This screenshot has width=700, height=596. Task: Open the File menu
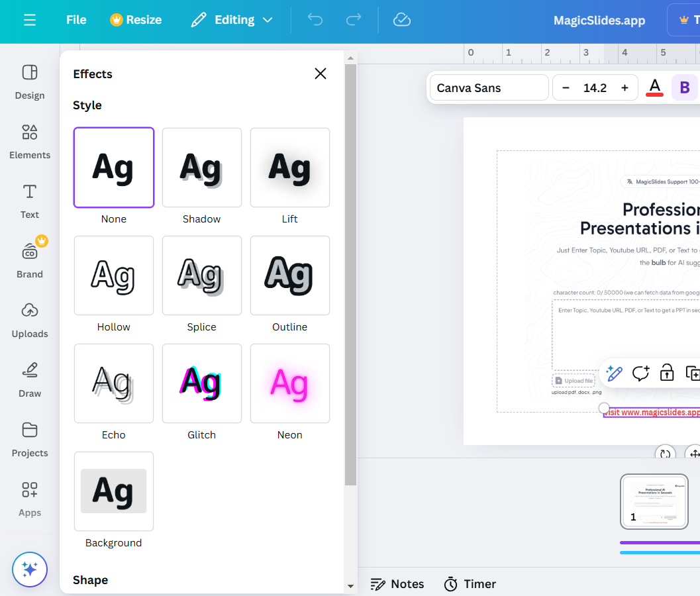[76, 20]
